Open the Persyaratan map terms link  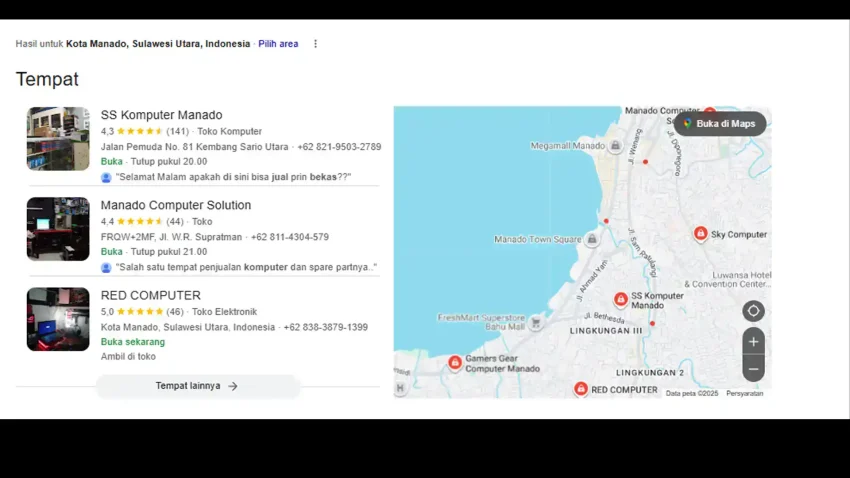(x=744, y=393)
